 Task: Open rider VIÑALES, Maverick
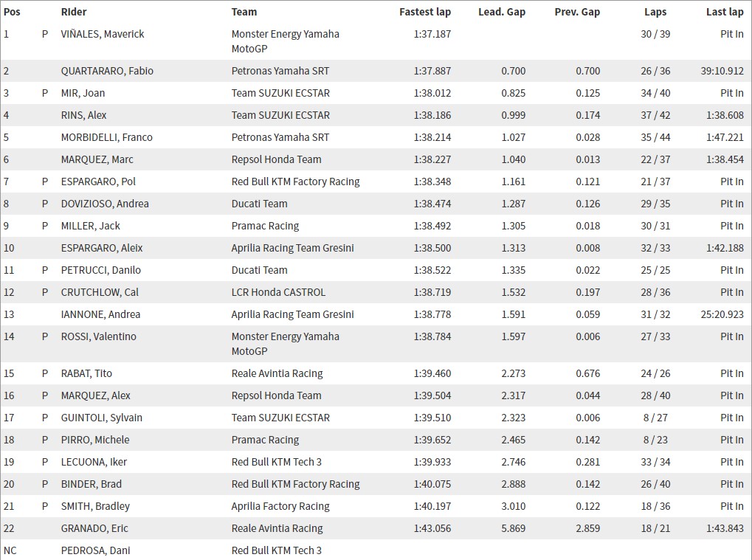click(103, 34)
